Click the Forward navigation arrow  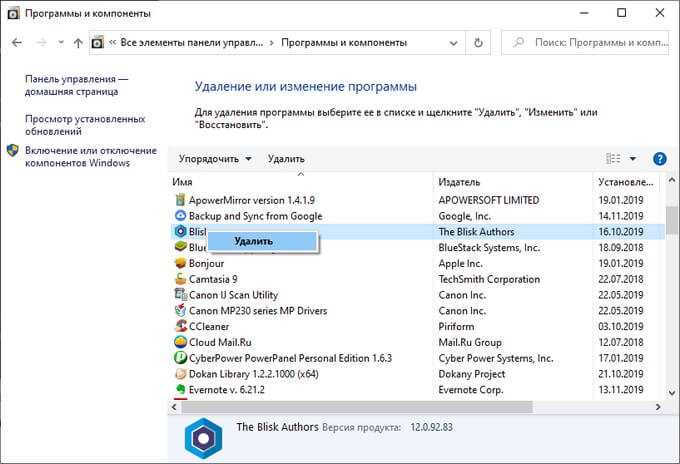(x=41, y=42)
